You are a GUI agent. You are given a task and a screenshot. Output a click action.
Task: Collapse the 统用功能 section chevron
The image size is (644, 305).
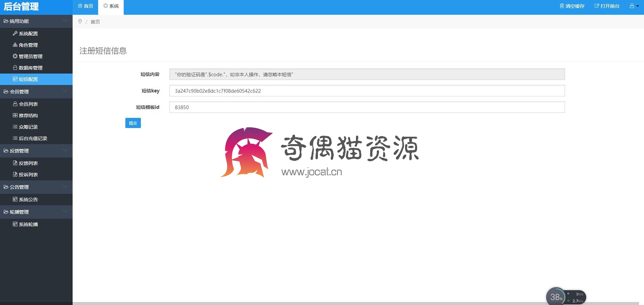point(65,21)
